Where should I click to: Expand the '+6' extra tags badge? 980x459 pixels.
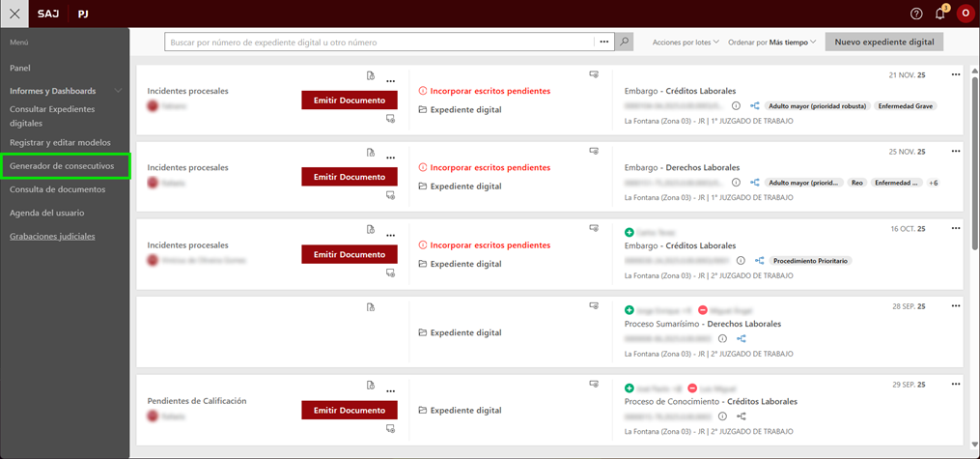coord(934,183)
